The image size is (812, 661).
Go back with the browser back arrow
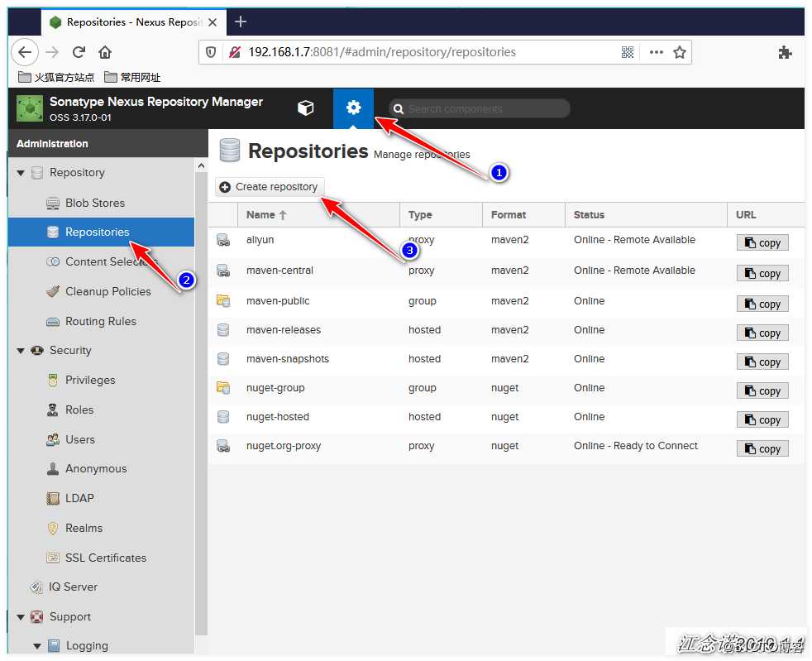[24, 52]
